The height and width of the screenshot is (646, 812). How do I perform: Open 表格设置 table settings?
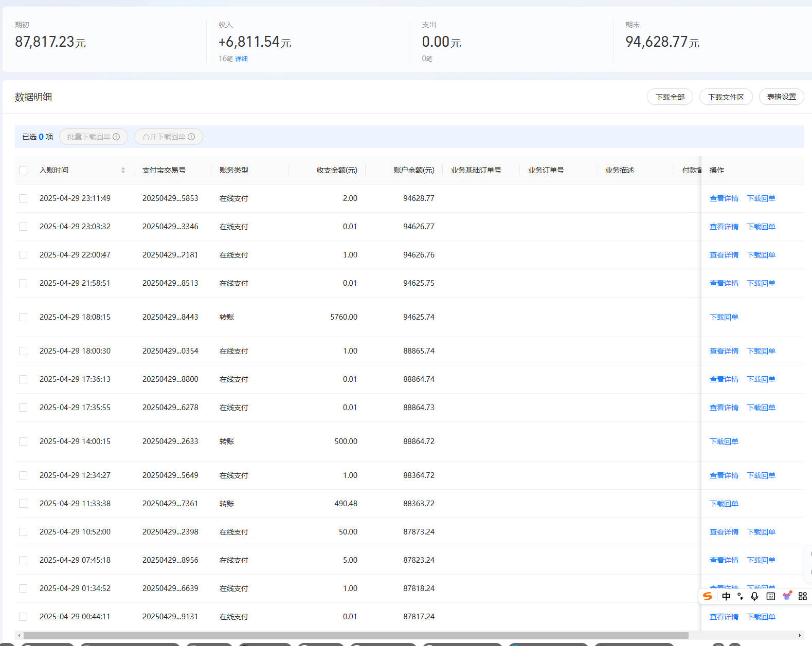click(781, 97)
